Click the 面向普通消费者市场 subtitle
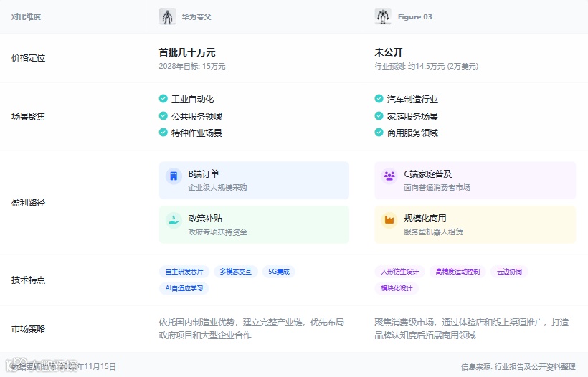 click(437, 187)
